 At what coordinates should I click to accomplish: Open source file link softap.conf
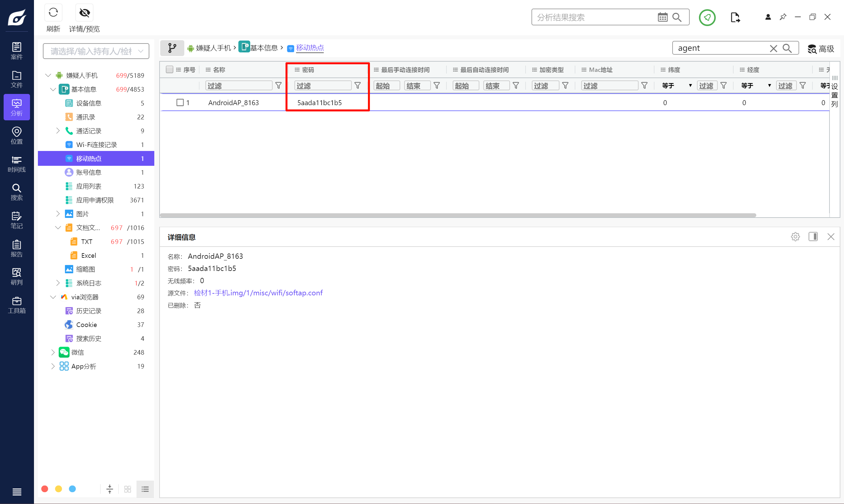coord(258,293)
